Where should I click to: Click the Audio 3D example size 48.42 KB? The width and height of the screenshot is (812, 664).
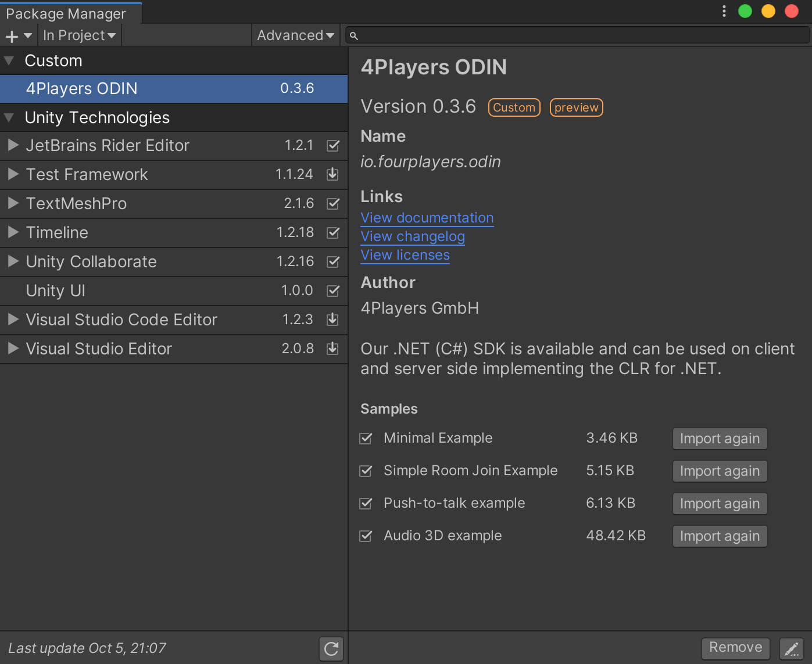click(616, 536)
